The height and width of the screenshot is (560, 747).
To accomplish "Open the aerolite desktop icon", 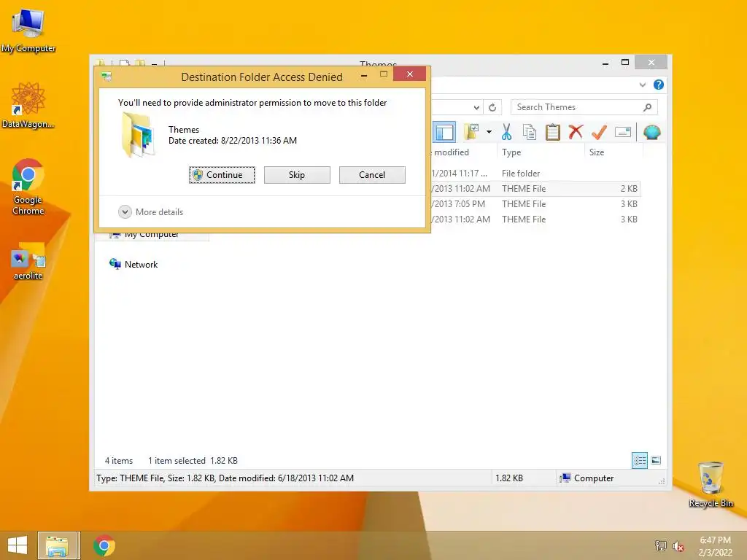I will coord(28,261).
